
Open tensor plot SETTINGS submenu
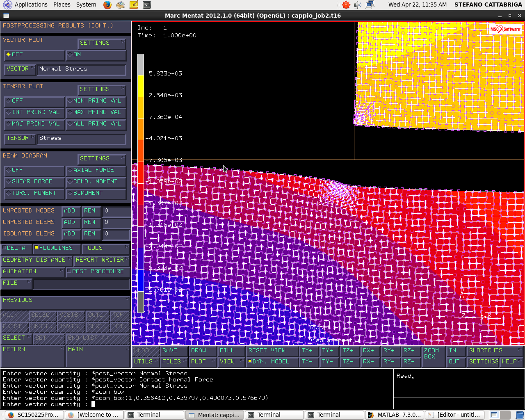[x=102, y=89]
